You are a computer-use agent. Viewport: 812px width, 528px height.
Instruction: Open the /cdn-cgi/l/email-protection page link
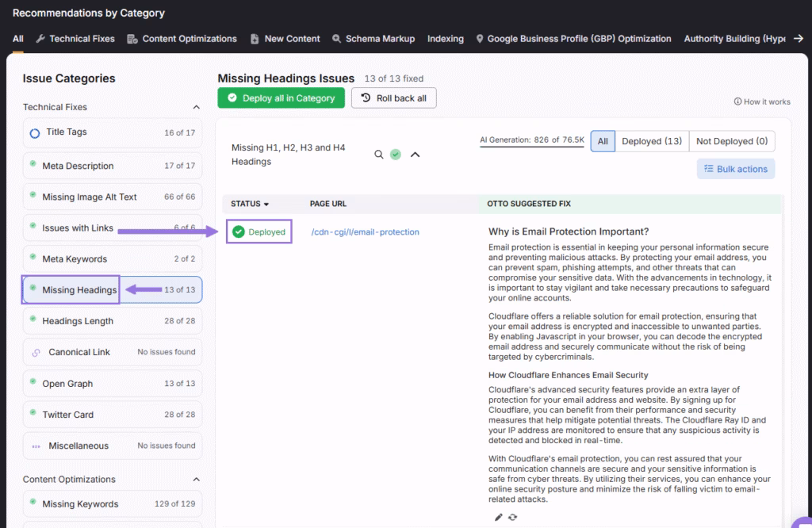365,232
